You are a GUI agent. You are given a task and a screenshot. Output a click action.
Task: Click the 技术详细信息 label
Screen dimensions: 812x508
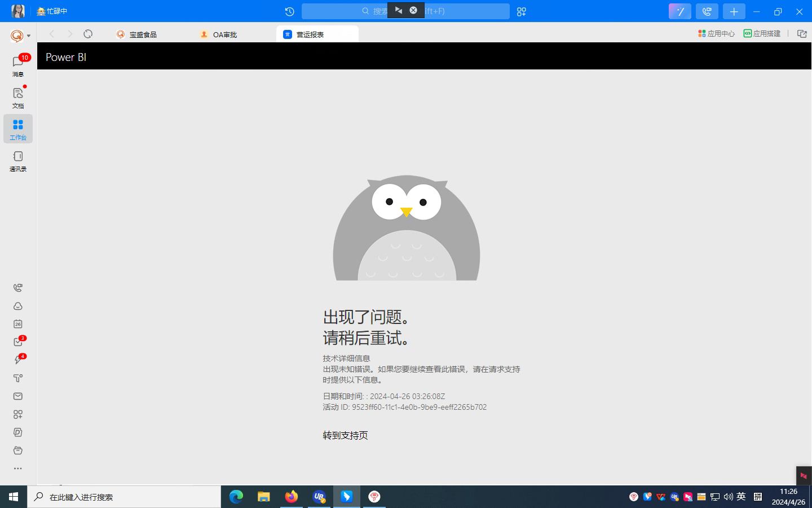click(x=346, y=358)
